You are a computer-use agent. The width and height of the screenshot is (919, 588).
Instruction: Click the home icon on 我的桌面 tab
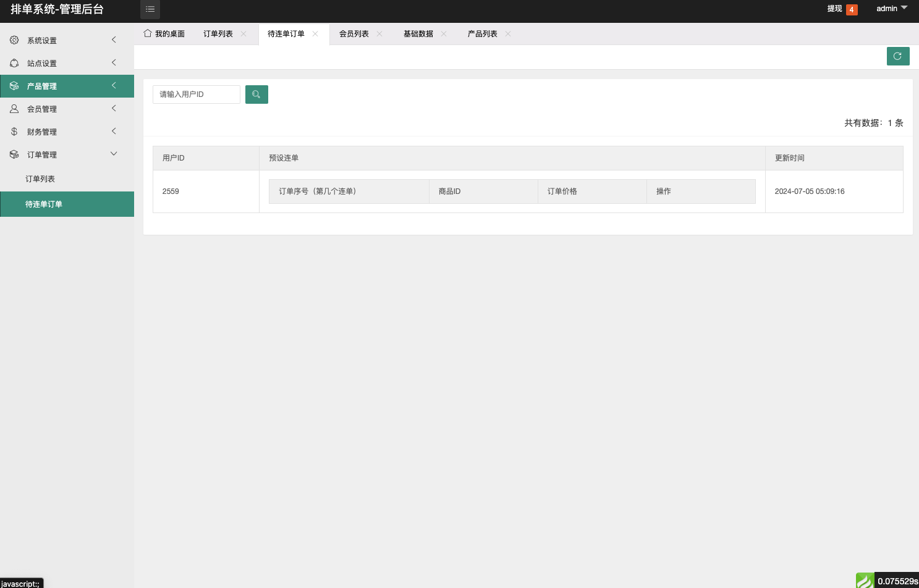[x=148, y=33]
